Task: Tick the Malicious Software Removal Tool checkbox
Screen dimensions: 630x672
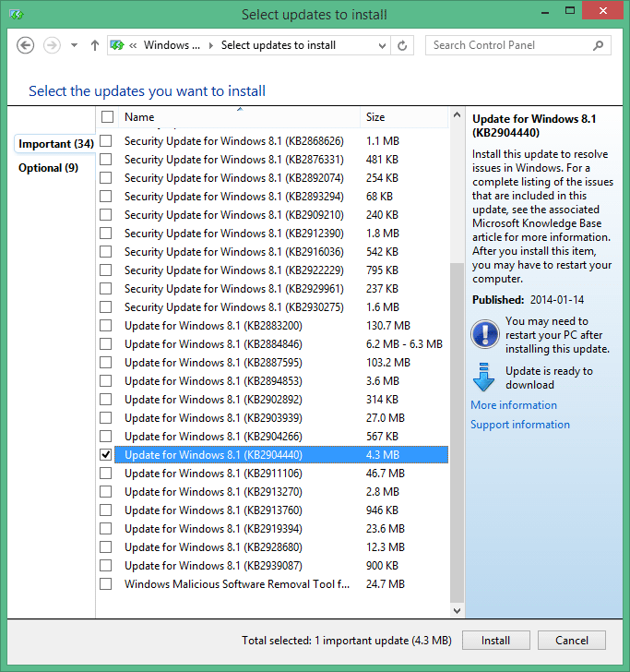Action: pos(106,583)
